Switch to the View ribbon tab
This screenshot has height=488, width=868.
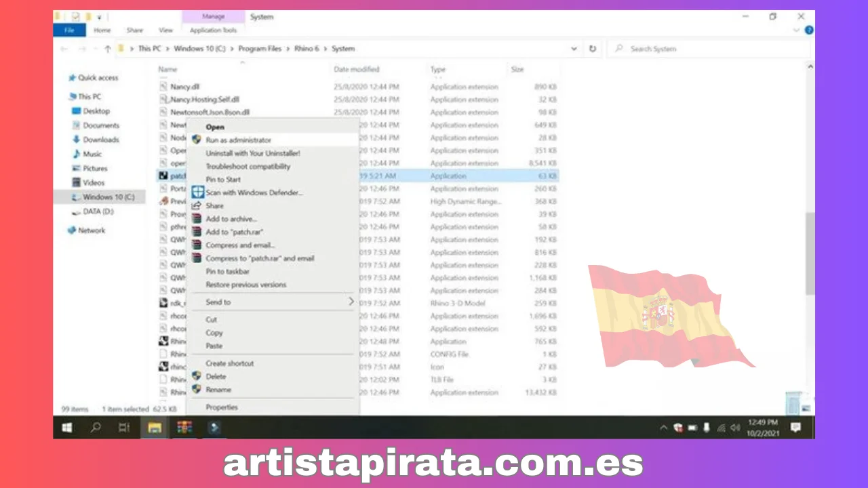click(x=165, y=30)
